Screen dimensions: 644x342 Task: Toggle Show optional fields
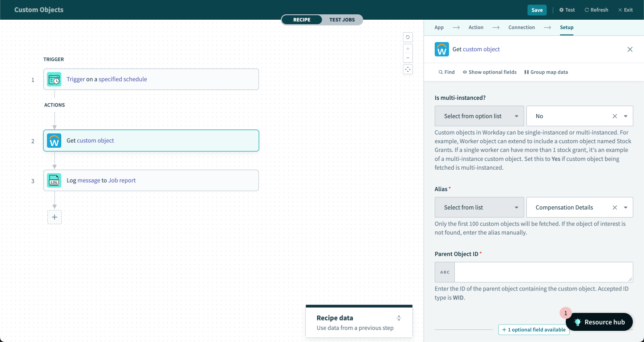pyautogui.click(x=489, y=72)
